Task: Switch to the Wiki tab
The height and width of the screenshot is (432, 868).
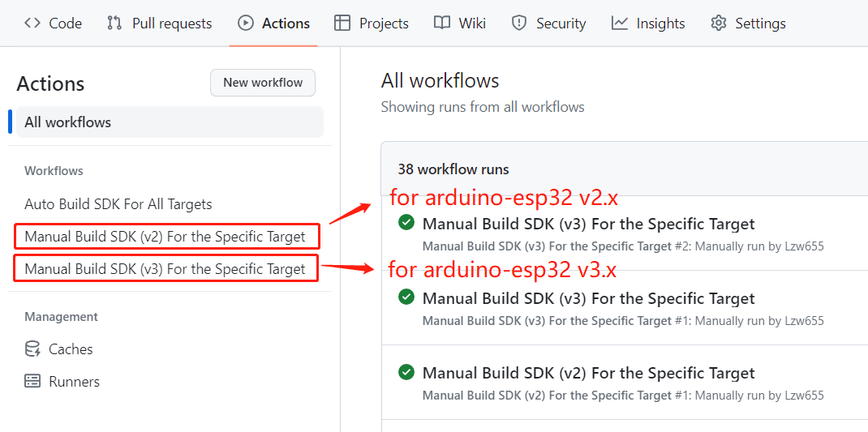Action: (x=460, y=24)
